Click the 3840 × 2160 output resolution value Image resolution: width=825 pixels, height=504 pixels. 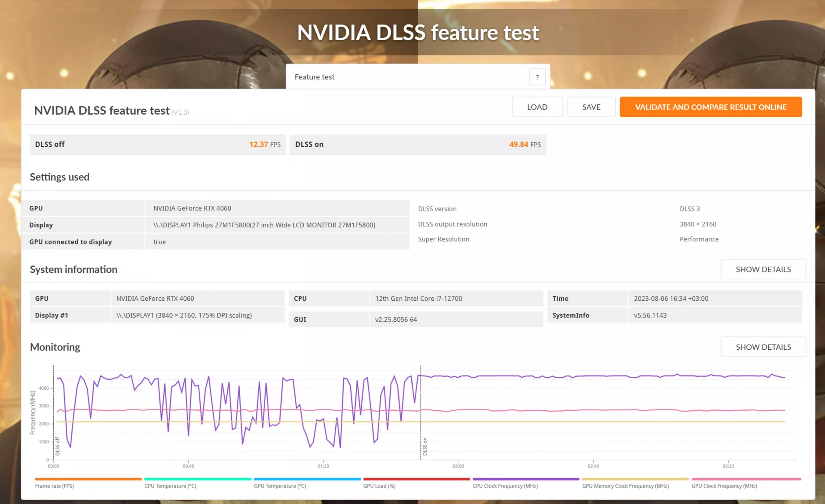click(698, 224)
